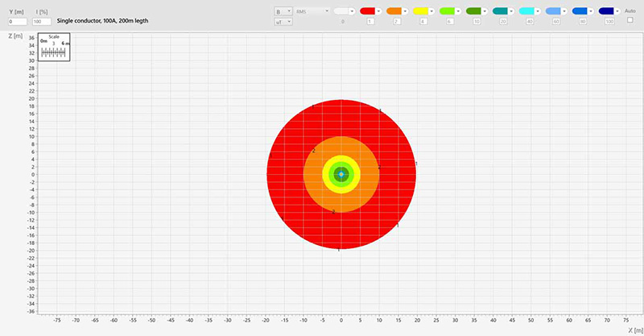The image size is (644, 336).
Task: Click the contour level field showing 80
Action: coord(583,22)
